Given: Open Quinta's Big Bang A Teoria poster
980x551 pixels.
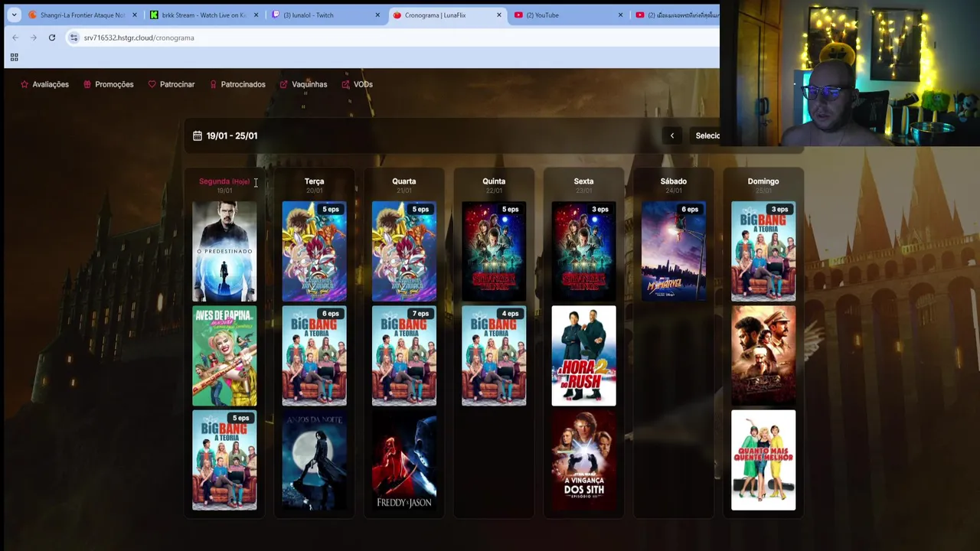Looking at the screenshot, I should [494, 356].
